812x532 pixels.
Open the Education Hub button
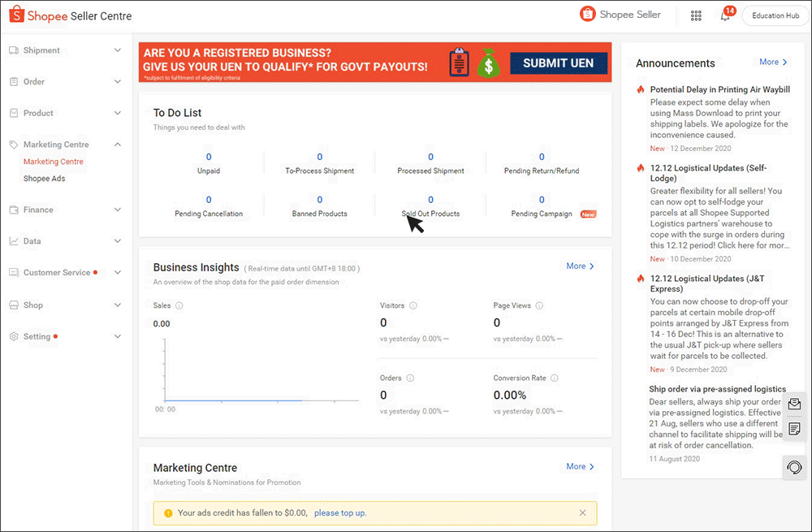[775, 15]
